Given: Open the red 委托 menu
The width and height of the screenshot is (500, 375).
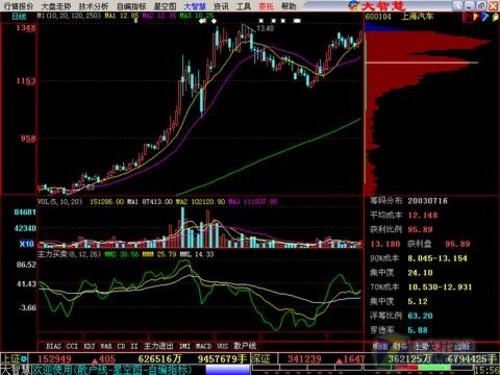Looking at the screenshot, I should [x=266, y=6].
